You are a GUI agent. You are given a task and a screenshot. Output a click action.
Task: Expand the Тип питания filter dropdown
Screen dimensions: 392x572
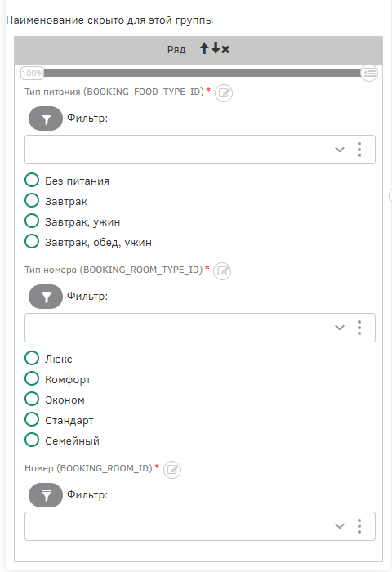tap(340, 150)
